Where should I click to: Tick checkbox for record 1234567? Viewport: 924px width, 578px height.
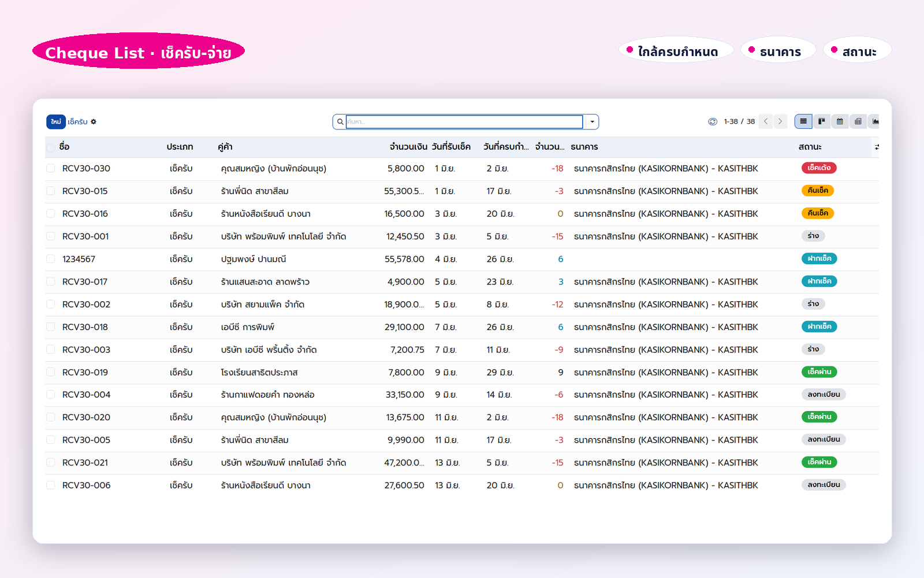click(x=51, y=259)
